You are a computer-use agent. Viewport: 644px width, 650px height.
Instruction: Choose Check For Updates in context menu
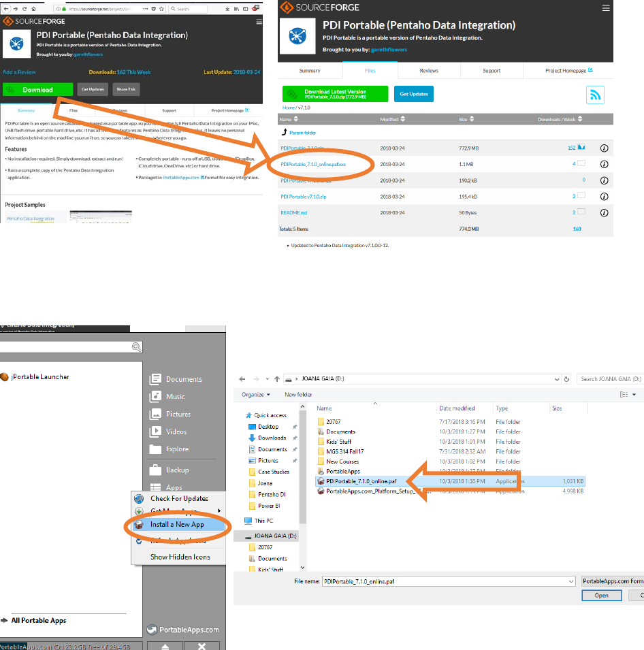click(179, 499)
